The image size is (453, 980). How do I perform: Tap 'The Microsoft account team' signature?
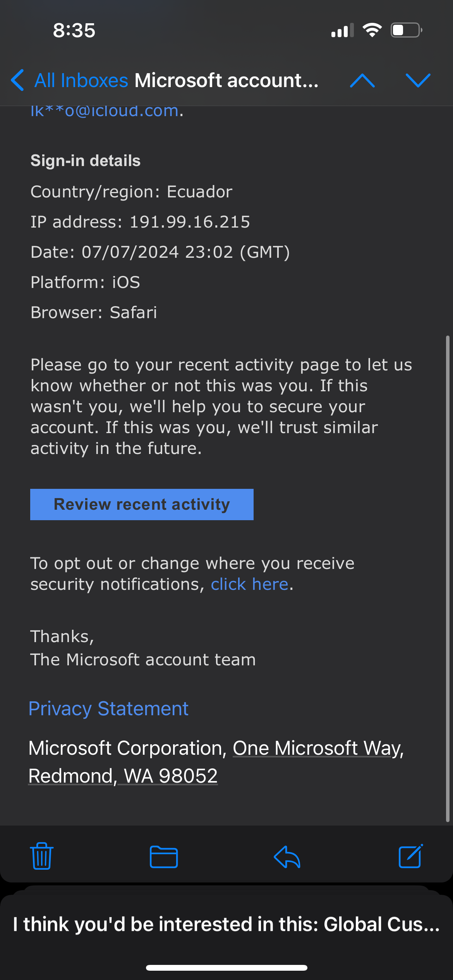coord(143,660)
